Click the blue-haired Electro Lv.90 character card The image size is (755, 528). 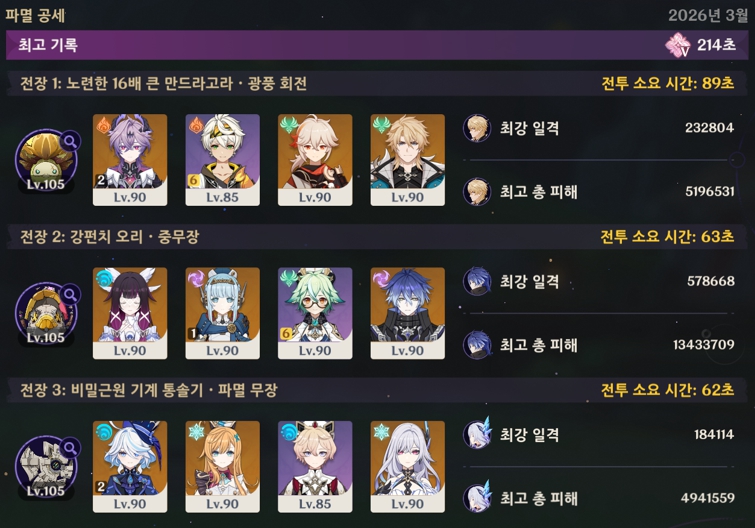click(407, 313)
